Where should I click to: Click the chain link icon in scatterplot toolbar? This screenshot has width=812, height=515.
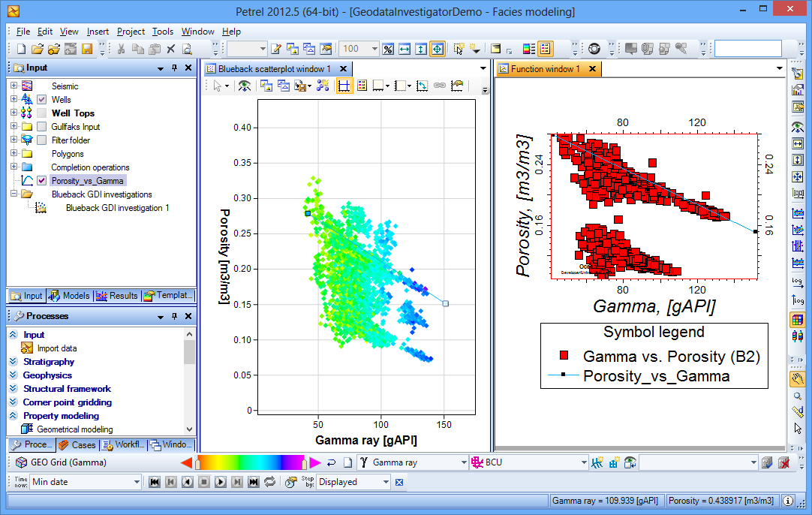click(x=440, y=86)
